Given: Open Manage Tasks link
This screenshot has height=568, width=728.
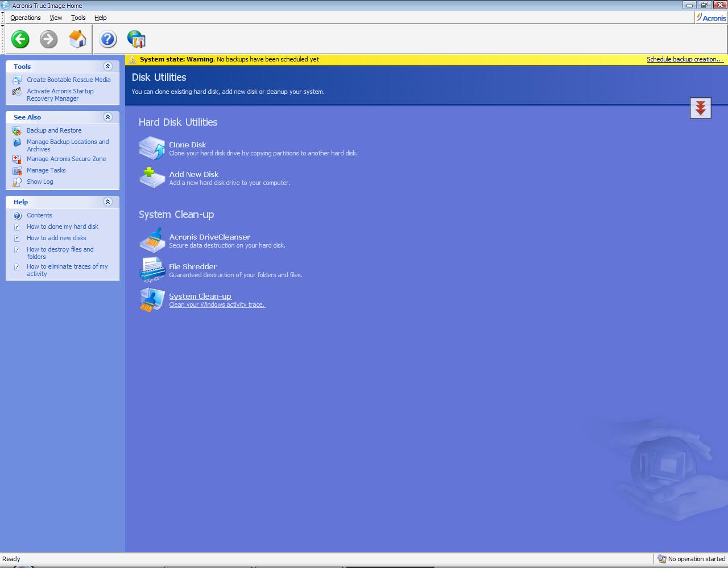Looking at the screenshot, I should point(46,170).
